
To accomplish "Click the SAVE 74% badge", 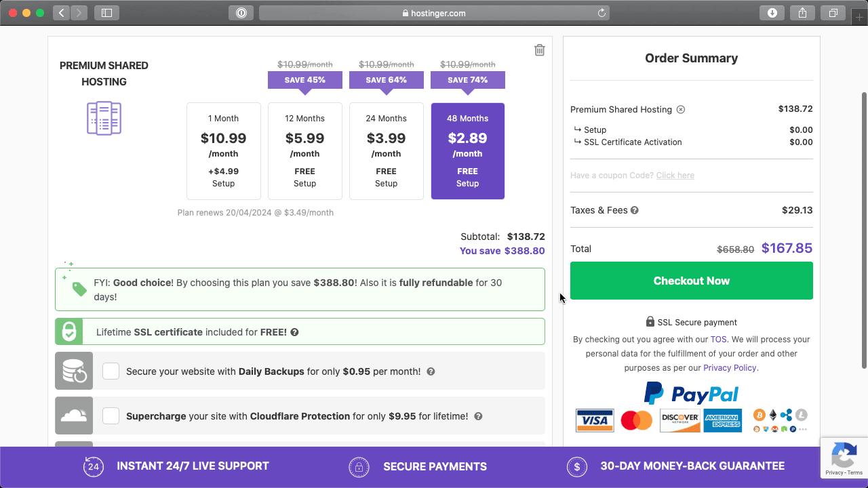I will click(x=468, y=80).
